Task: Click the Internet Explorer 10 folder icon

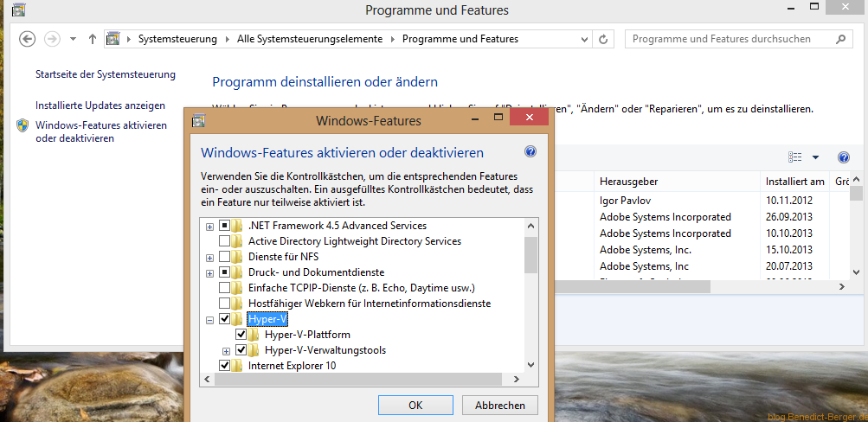Action: pos(237,366)
